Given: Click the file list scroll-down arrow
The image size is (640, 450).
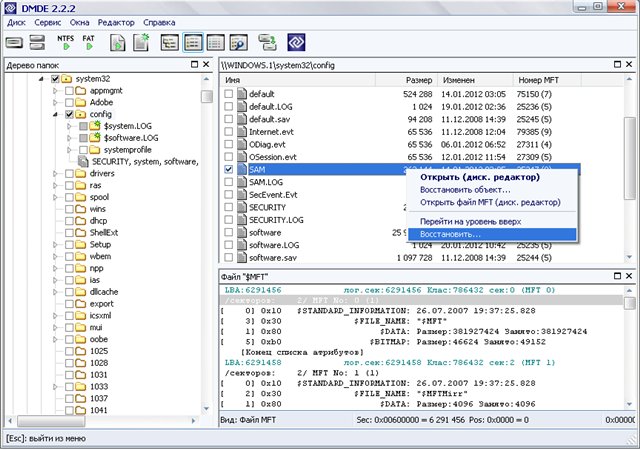Looking at the screenshot, I should (629, 257).
